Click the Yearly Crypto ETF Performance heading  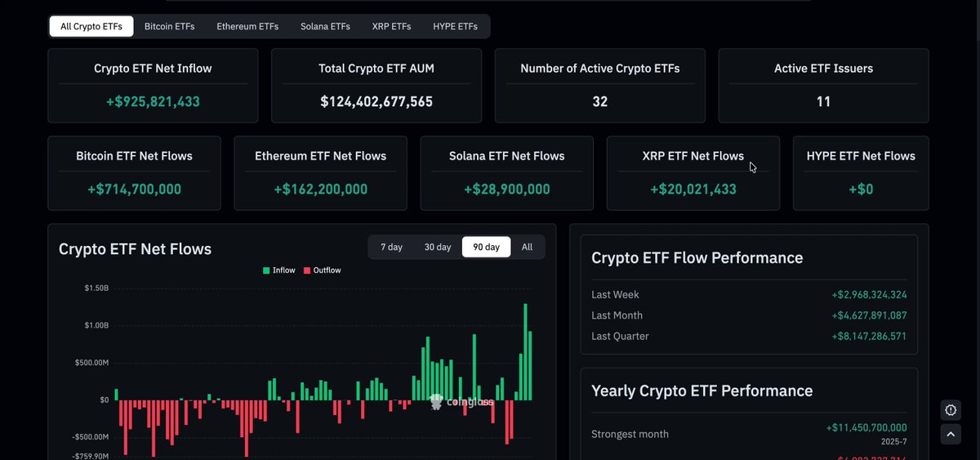coord(702,391)
